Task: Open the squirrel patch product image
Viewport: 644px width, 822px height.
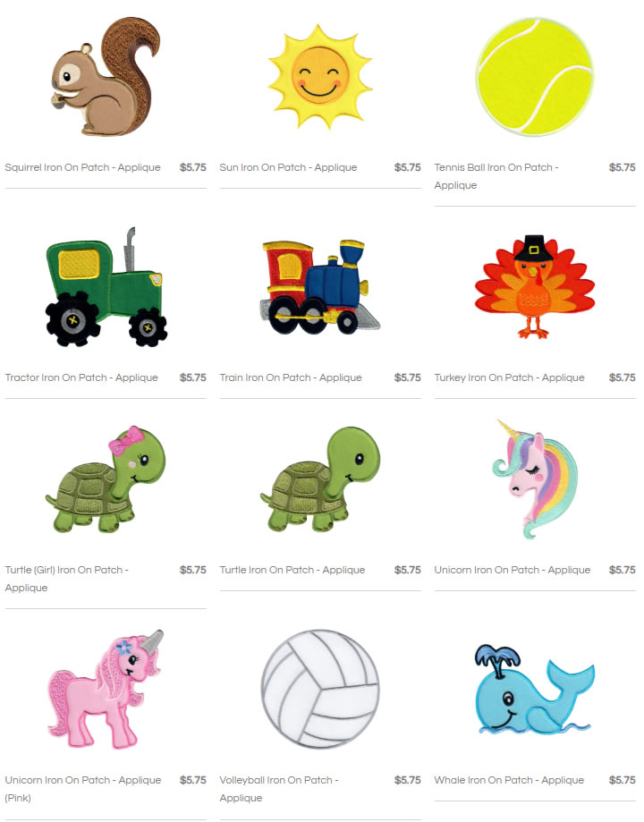Action: pyautogui.click(x=106, y=77)
